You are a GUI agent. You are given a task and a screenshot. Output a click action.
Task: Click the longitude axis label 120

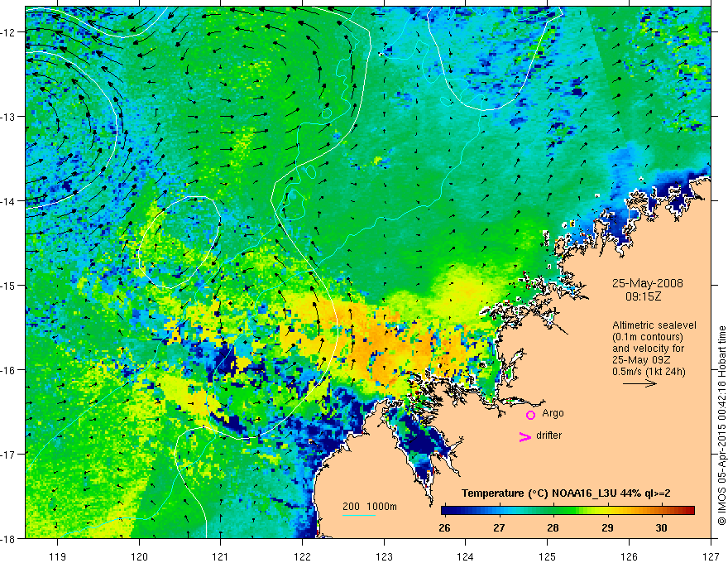coord(139,556)
